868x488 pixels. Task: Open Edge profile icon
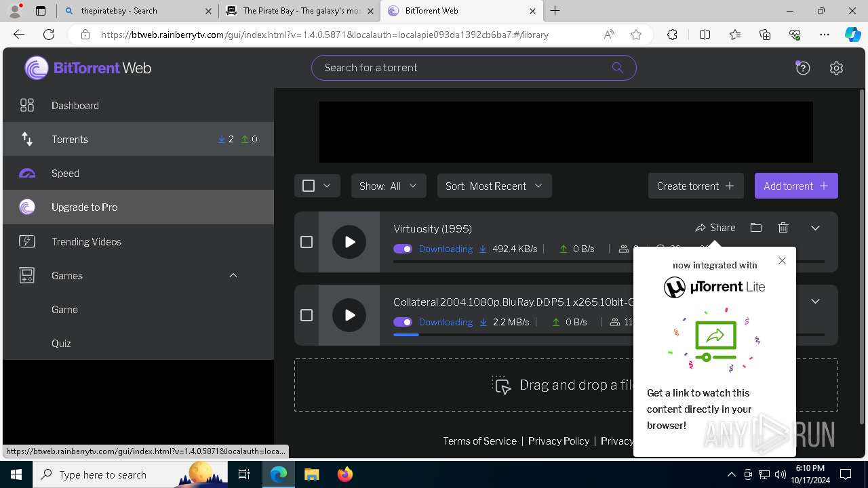[x=15, y=11]
